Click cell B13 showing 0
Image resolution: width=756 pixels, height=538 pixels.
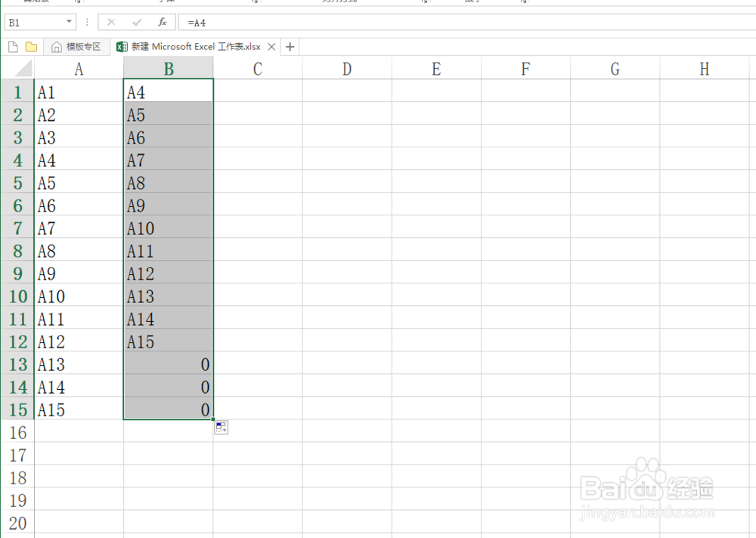[x=169, y=363]
